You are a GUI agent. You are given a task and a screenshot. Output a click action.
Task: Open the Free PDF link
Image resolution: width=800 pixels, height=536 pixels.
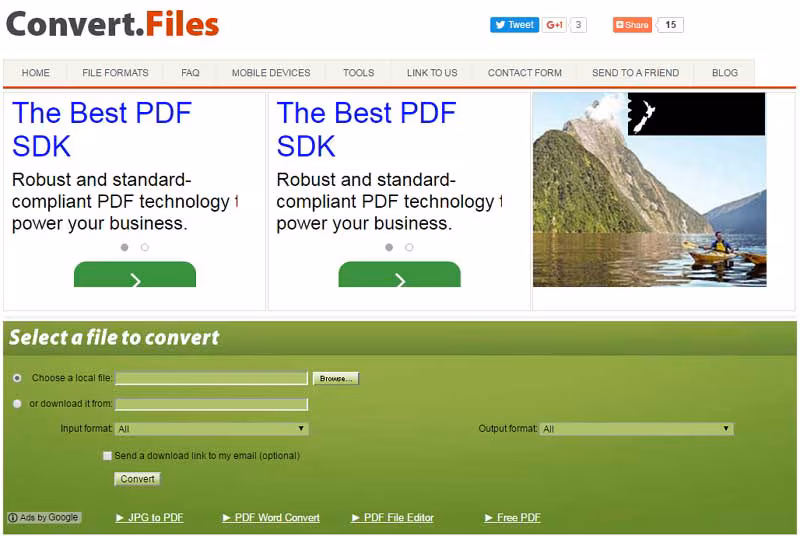pyautogui.click(x=512, y=518)
